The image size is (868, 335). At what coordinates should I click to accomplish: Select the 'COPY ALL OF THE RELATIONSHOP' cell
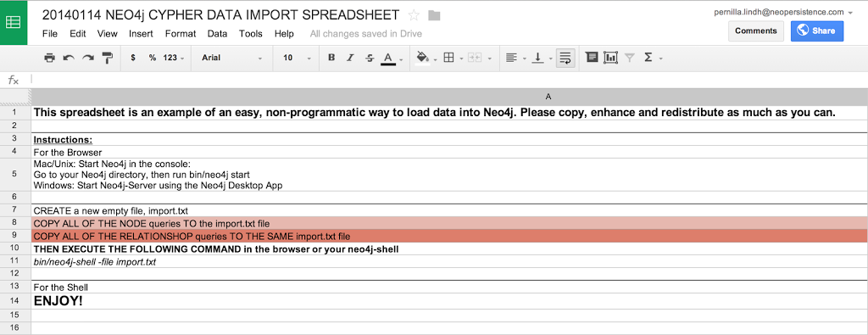[449, 236]
